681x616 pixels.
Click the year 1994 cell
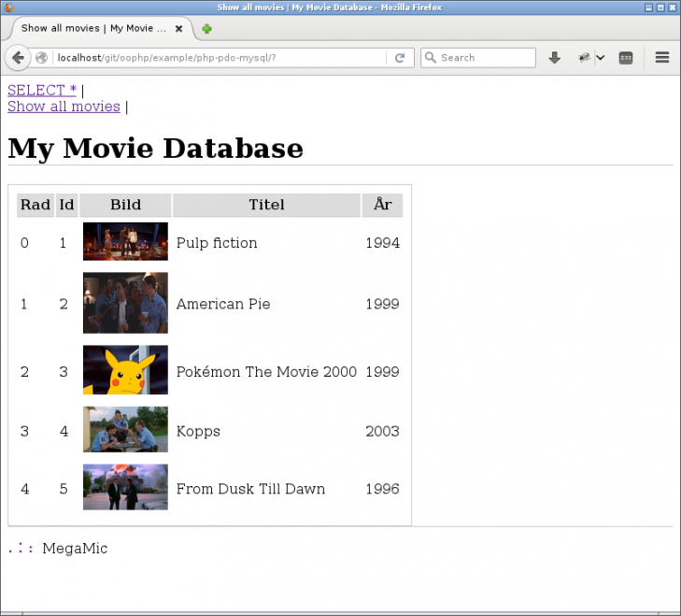[x=383, y=243]
